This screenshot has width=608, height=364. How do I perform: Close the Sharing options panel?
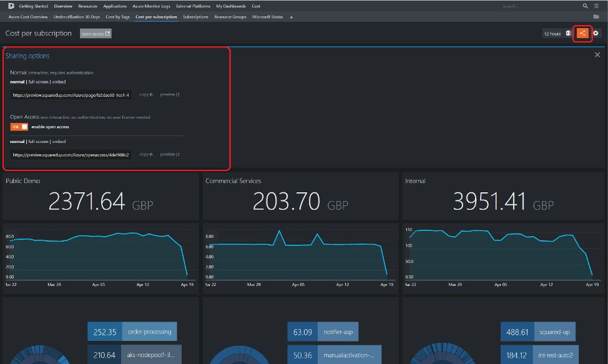pyautogui.click(x=597, y=55)
